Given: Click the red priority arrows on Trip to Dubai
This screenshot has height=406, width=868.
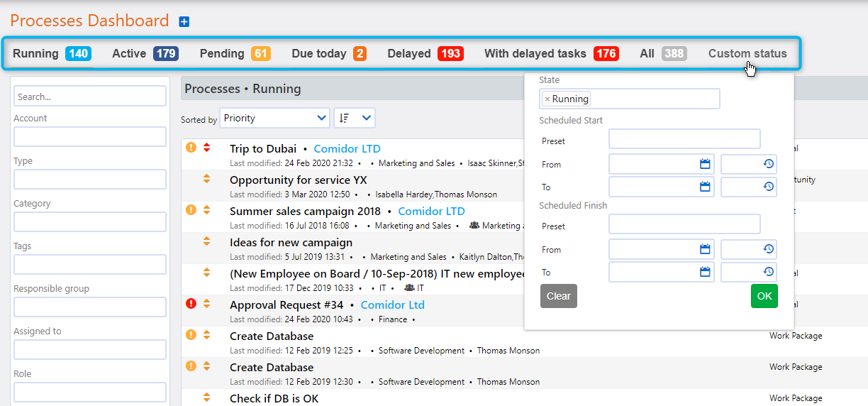Looking at the screenshot, I should pyautogui.click(x=206, y=148).
